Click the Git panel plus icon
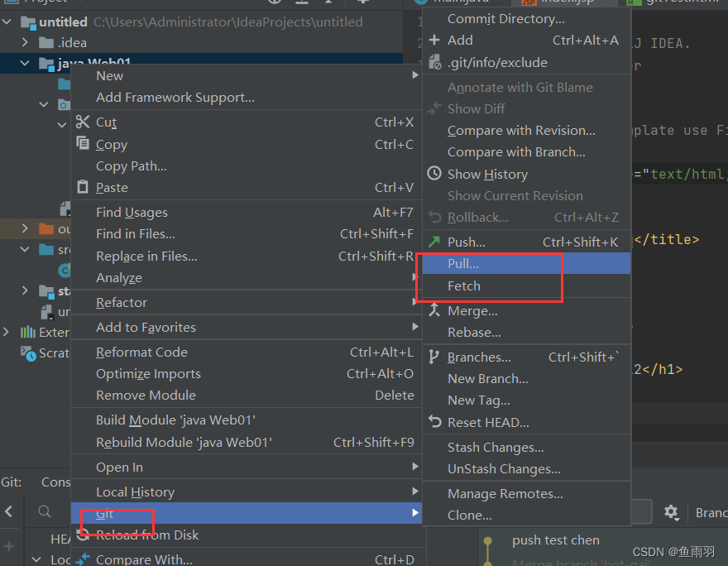The width and height of the screenshot is (728, 566). click(x=9, y=546)
